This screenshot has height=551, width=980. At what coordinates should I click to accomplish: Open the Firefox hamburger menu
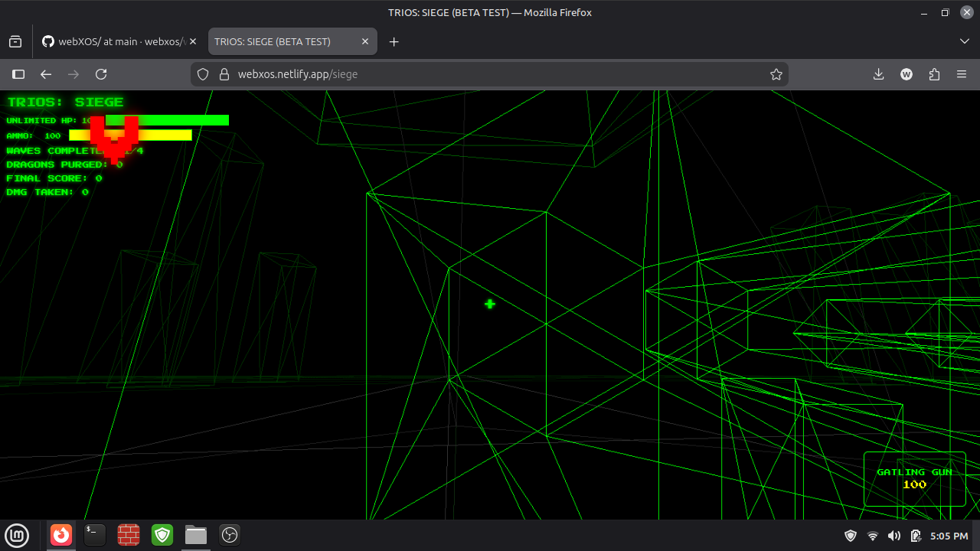[x=962, y=74]
